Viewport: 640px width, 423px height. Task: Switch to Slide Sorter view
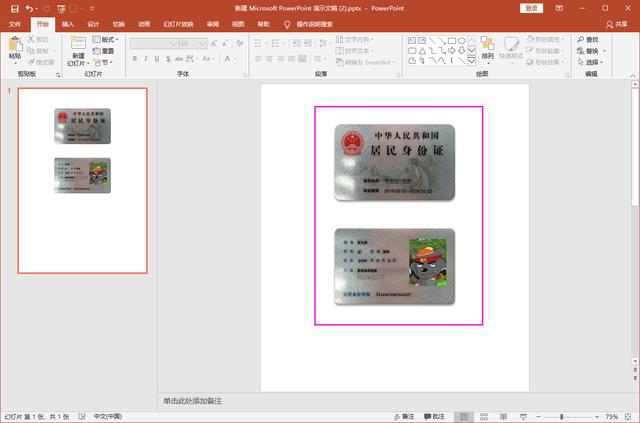tap(484, 416)
